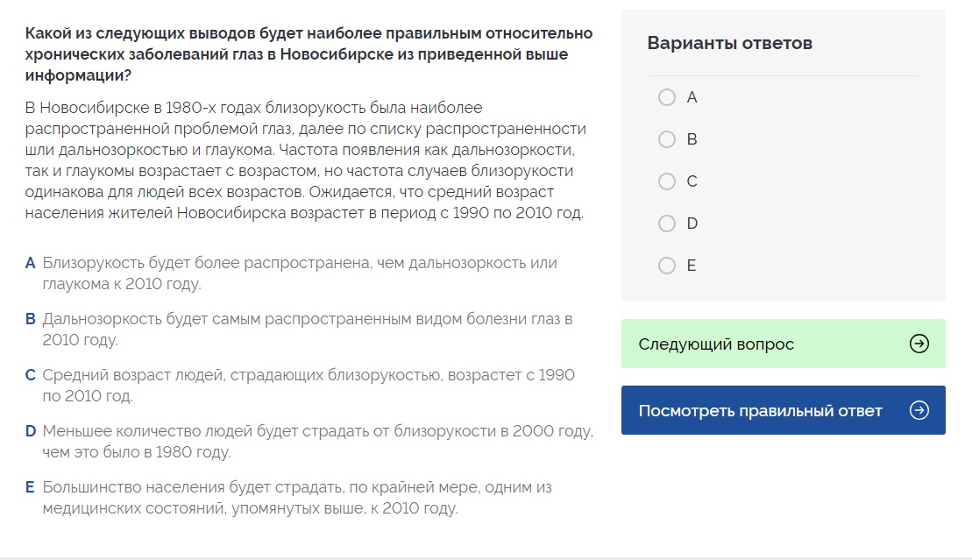Click the bold letter B before answer text
This screenshot has width=972, height=560.
click(30, 319)
